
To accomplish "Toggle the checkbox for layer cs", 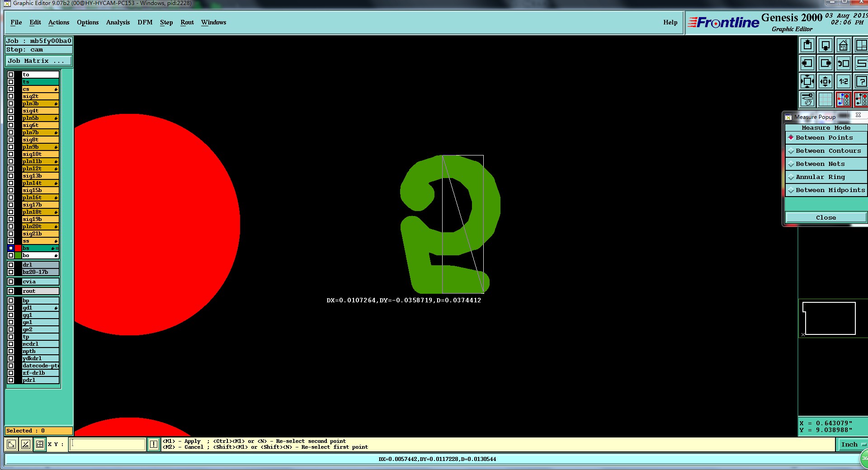I will pos(11,89).
